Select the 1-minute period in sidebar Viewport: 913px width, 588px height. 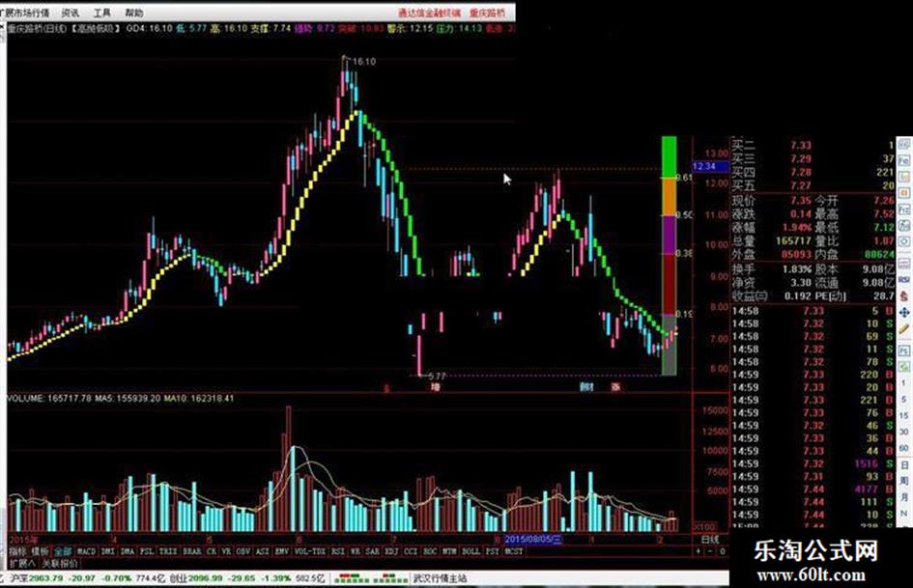tap(904, 383)
